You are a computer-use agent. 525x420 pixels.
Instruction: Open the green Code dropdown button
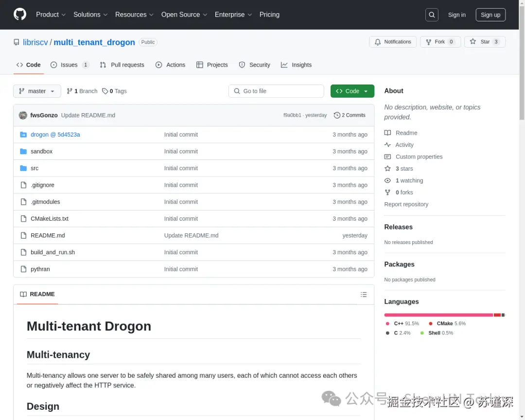coord(352,91)
